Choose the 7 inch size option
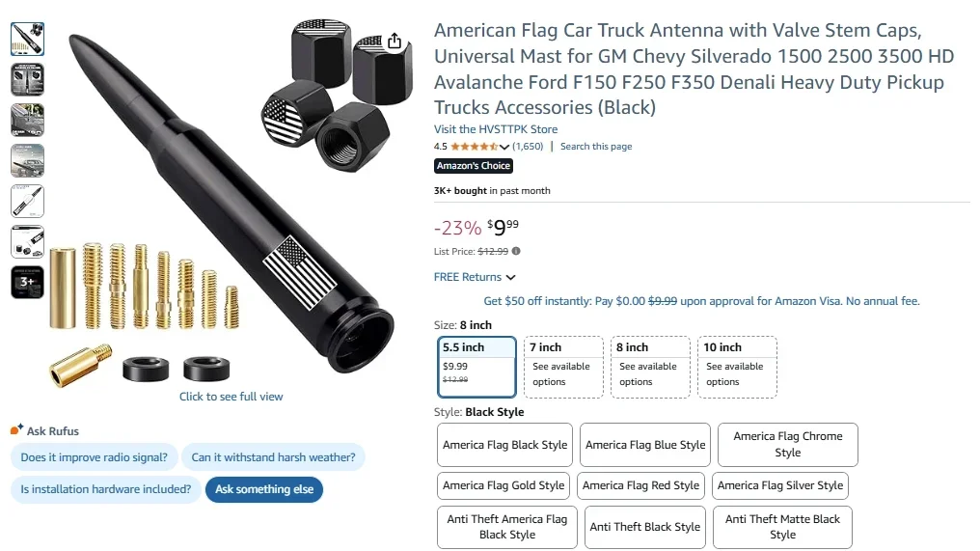 564,366
